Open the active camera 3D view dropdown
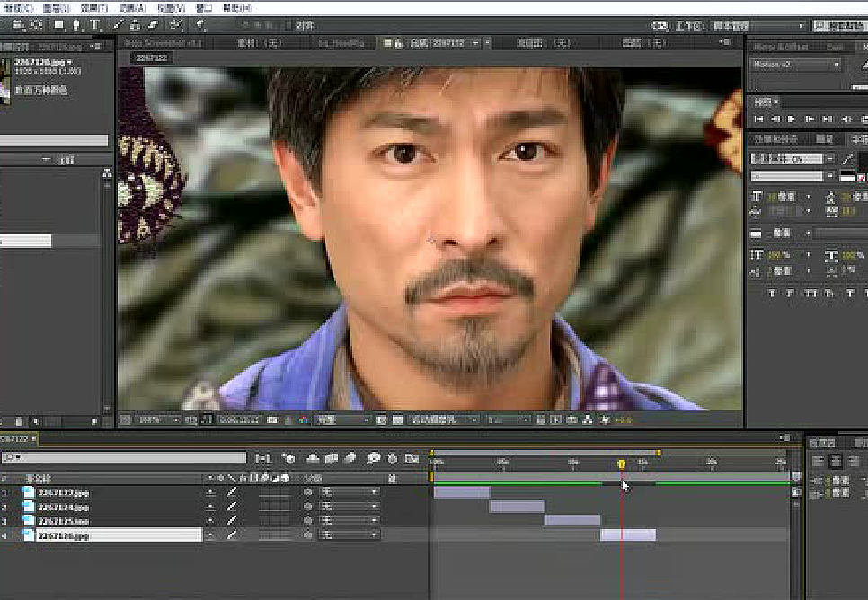 tap(443, 420)
